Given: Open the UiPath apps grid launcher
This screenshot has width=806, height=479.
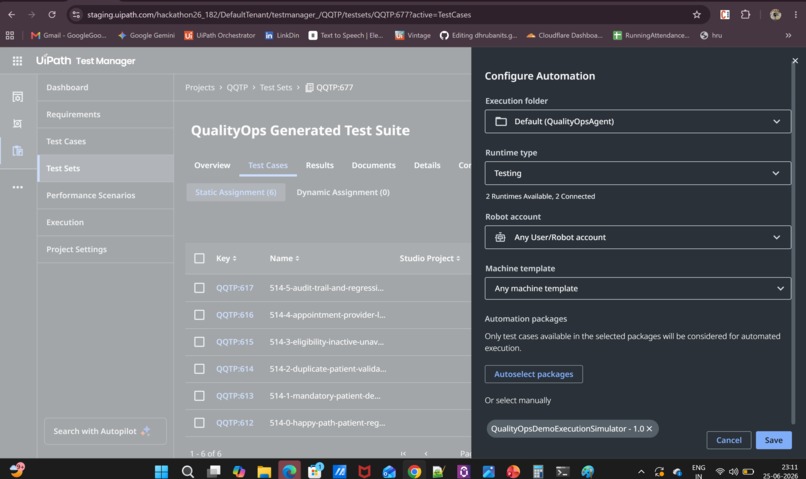Looking at the screenshot, I should tap(17, 61).
